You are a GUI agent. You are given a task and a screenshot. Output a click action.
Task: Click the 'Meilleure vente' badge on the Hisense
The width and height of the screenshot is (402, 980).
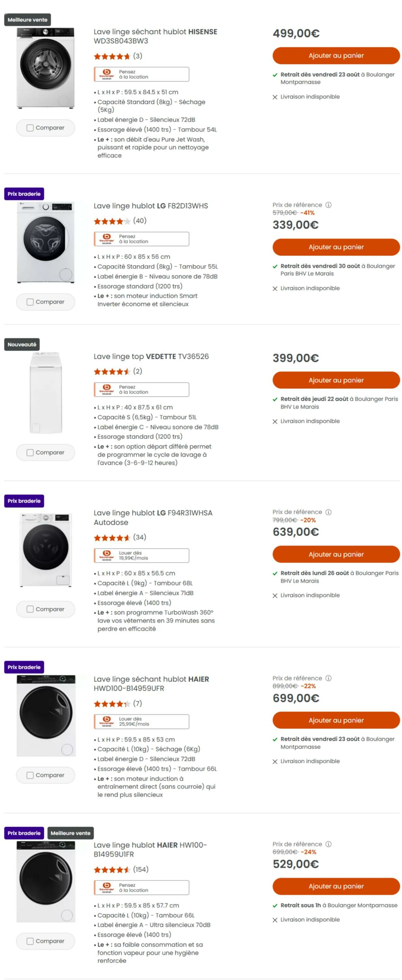[27, 20]
